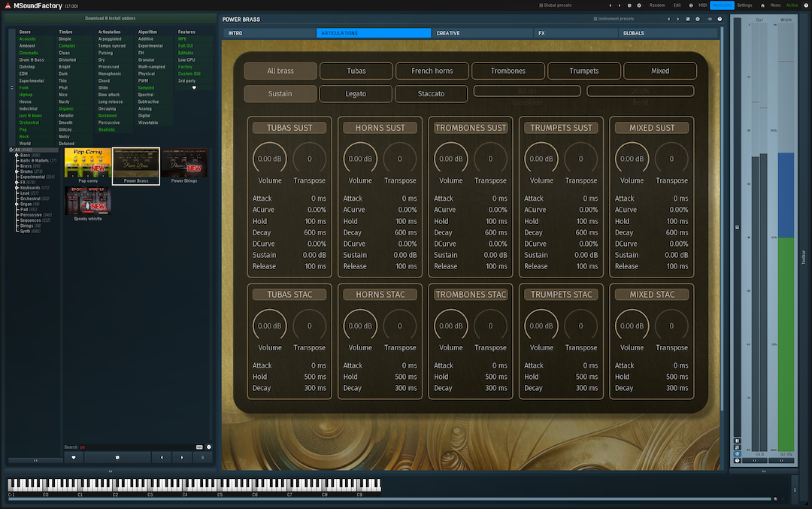Open the virtual keyboard icon beside search
The width and height of the screenshot is (812, 509).
coord(199,447)
